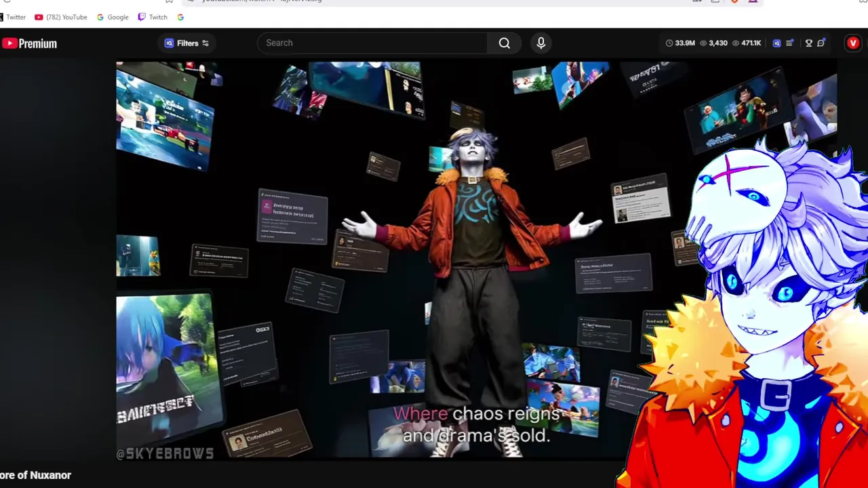Click the eye icon beside 3,430

pos(703,43)
